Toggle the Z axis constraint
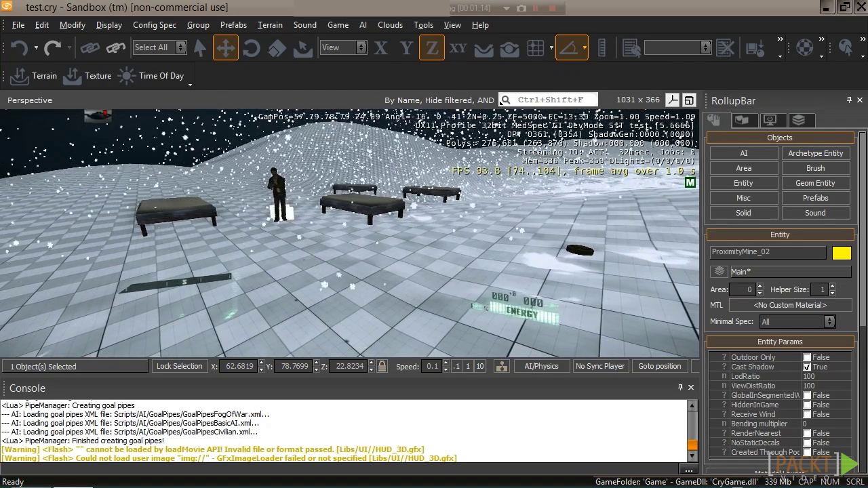Viewport: 868px width, 488px height. 432,48
